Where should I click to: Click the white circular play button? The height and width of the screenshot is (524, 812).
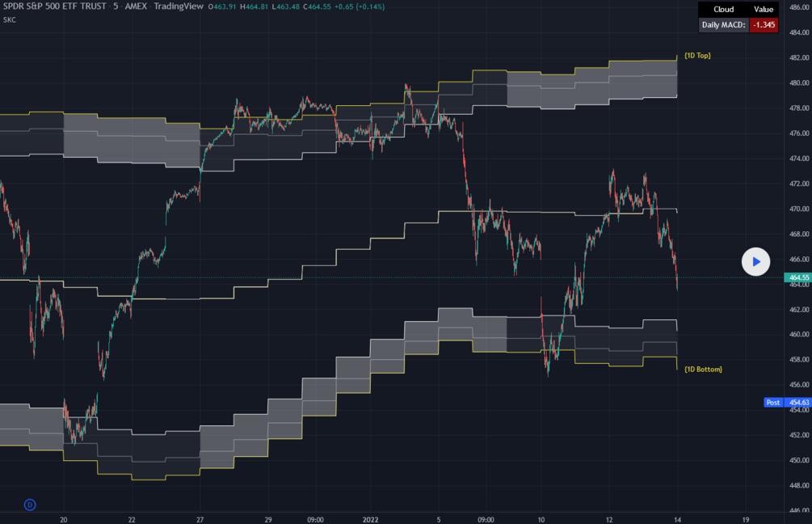755,262
